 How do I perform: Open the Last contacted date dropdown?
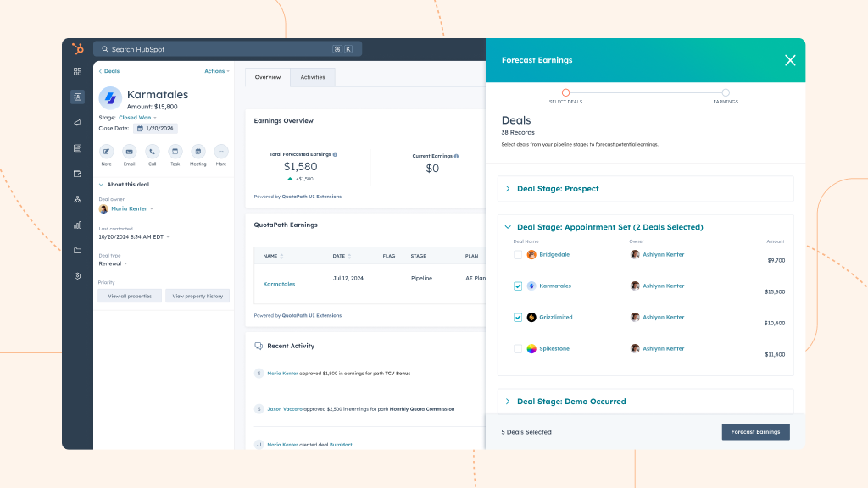[x=134, y=237]
